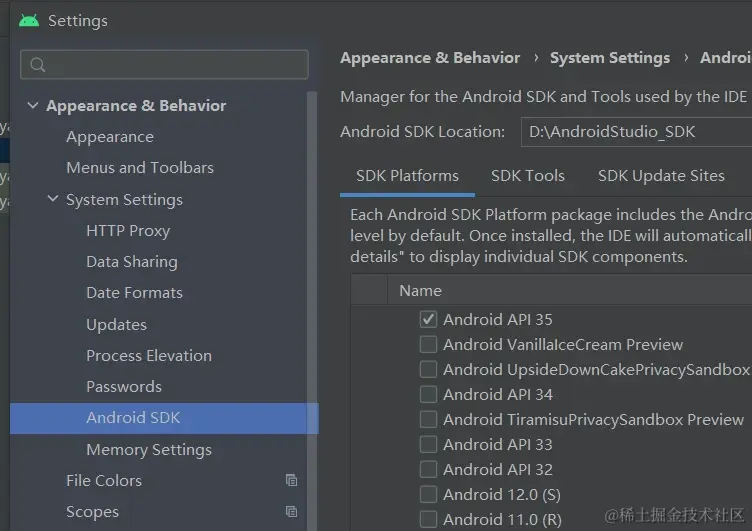Click the Scopes project-level icon
This screenshot has height=531, width=752.
tap(291, 511)
